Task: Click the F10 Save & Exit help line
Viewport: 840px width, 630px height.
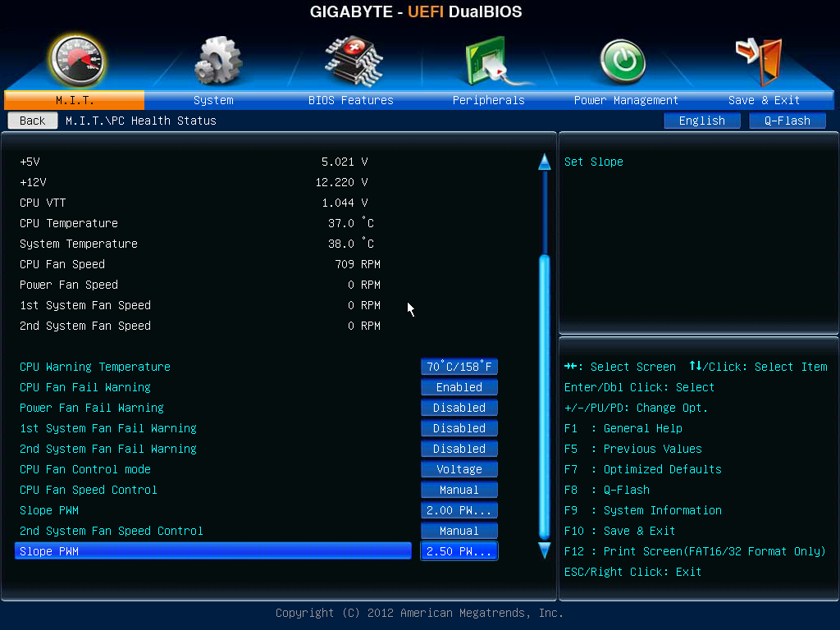Action: 620,531
